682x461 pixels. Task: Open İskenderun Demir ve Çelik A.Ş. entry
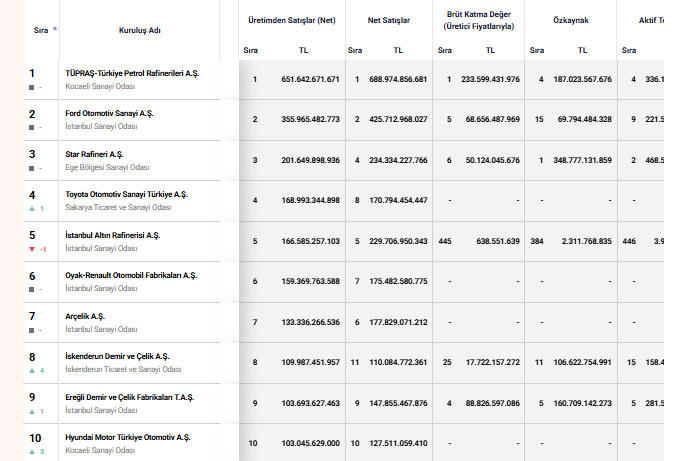coord(117,356)
